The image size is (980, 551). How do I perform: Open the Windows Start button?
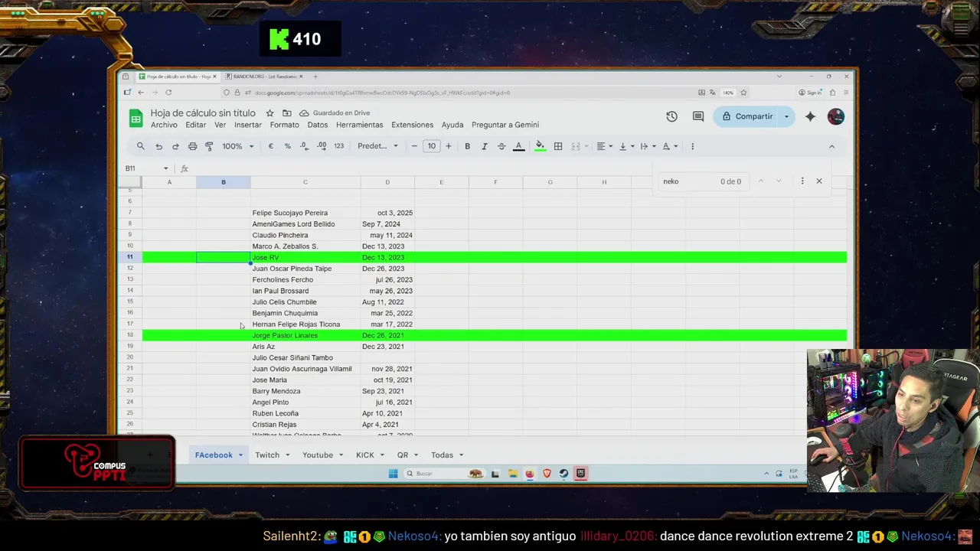pos(393,474)
